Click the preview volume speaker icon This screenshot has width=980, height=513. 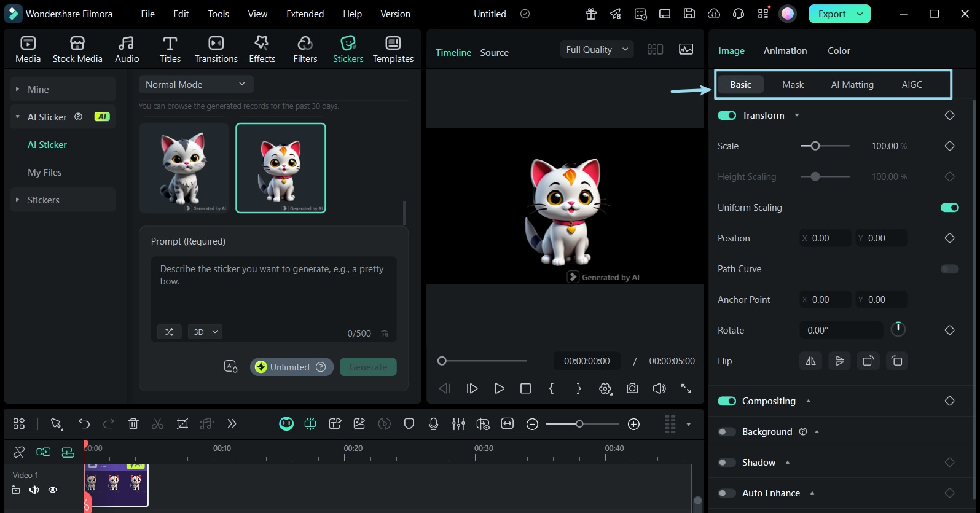[x=659, y=388]
